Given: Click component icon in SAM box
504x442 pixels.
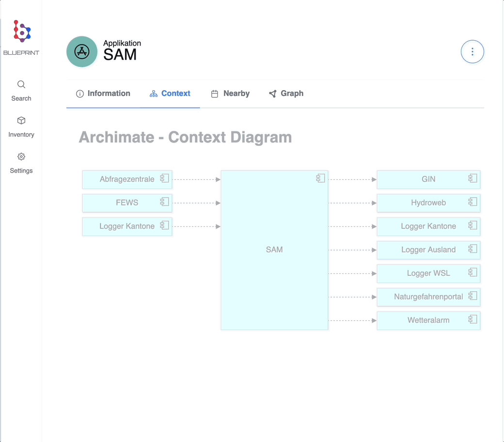Looking at the screenshot, I should [x=320, y=178].
